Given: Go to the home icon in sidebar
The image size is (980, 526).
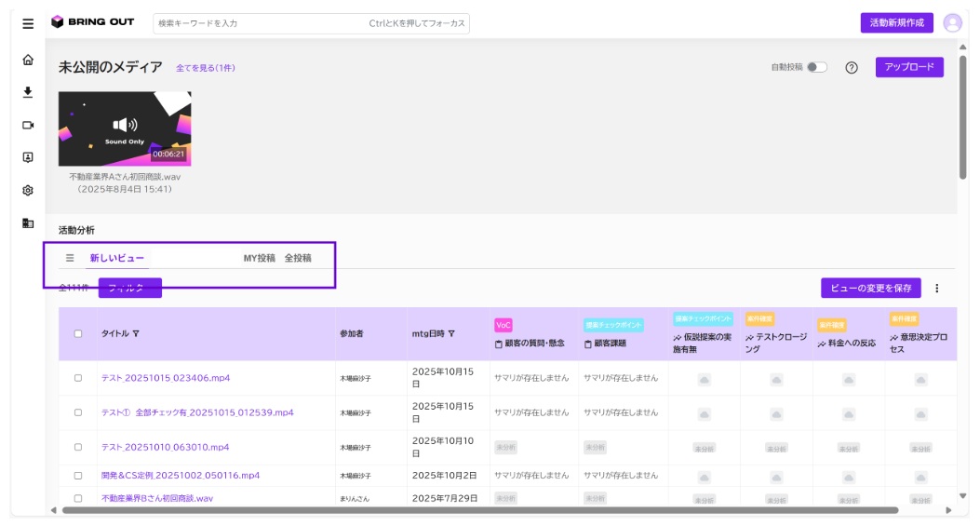Looking at the screenshot, I should coord(28,60).
